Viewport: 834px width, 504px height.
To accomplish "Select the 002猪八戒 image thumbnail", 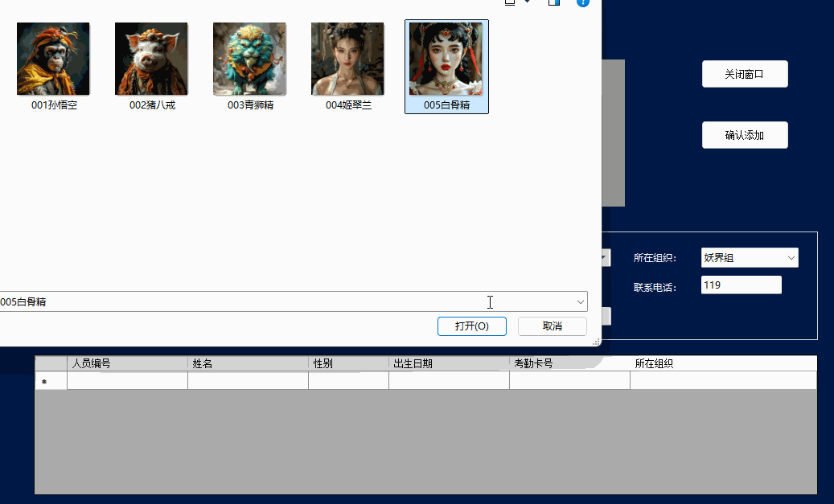I will tap(151, 59).
